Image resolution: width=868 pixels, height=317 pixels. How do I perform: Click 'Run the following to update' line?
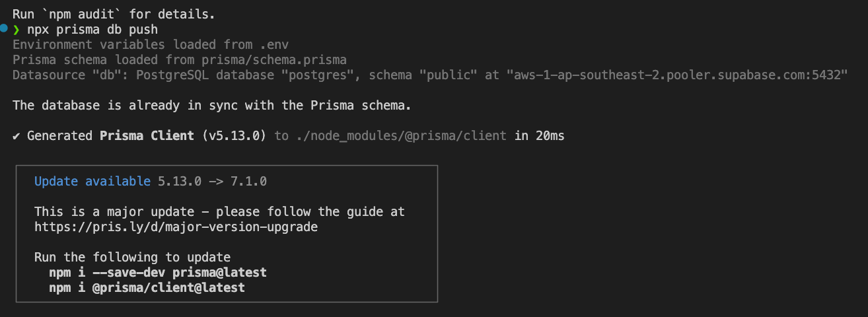click(132, 257)
